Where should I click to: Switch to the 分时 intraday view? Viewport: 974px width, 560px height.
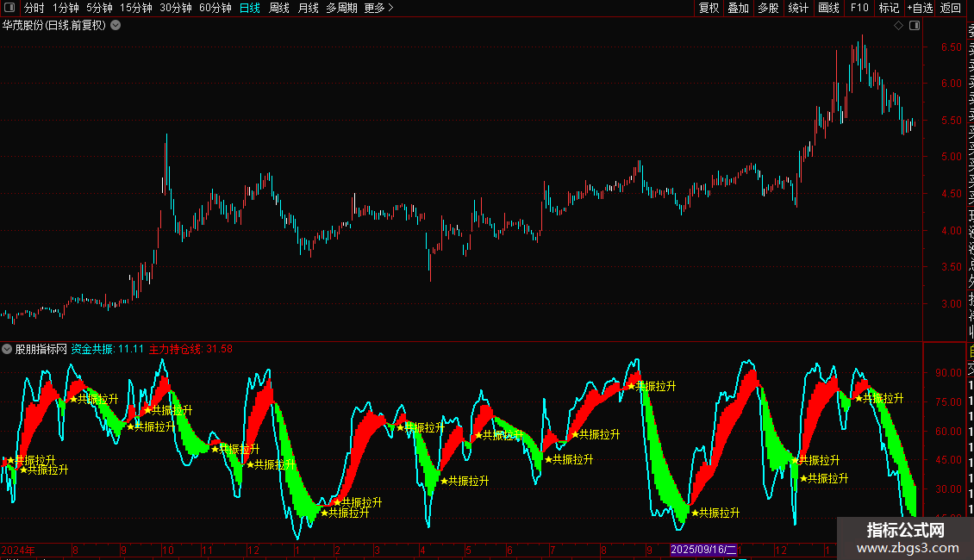pos(34,8)
